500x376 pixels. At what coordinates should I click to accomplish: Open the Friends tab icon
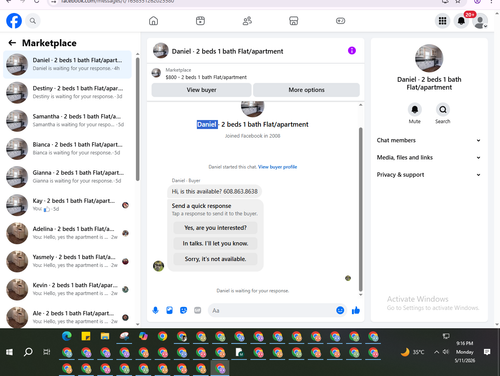click(x=247, y=21)
